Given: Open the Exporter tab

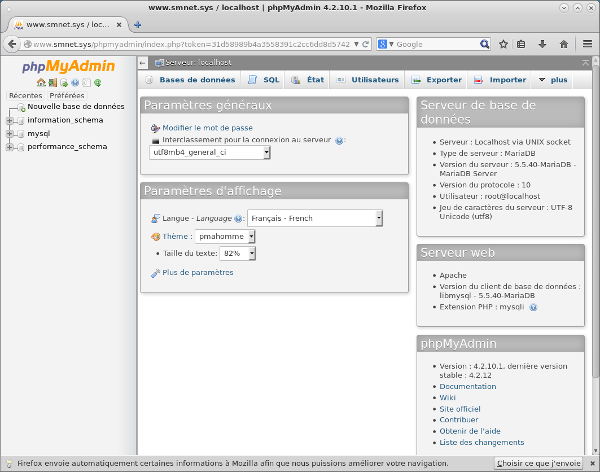Looking at the screenshot, I should [437, 80].
